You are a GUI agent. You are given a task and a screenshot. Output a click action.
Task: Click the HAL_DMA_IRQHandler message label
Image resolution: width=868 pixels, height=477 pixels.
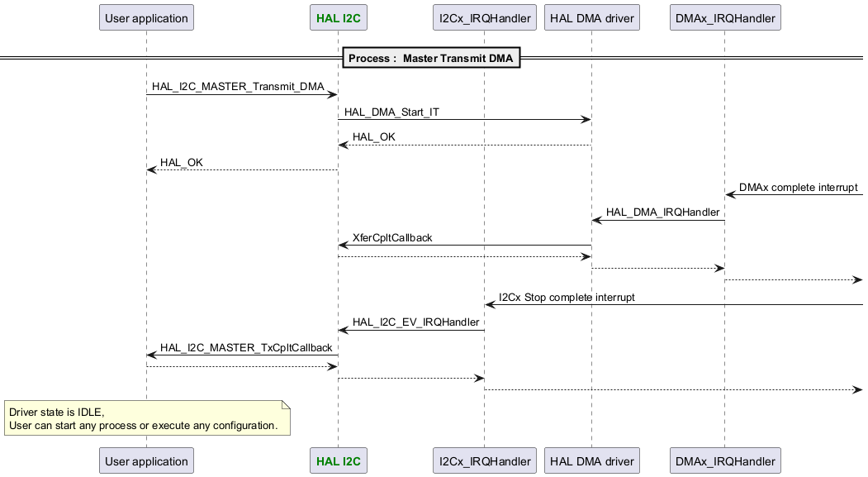coord(662,212)
